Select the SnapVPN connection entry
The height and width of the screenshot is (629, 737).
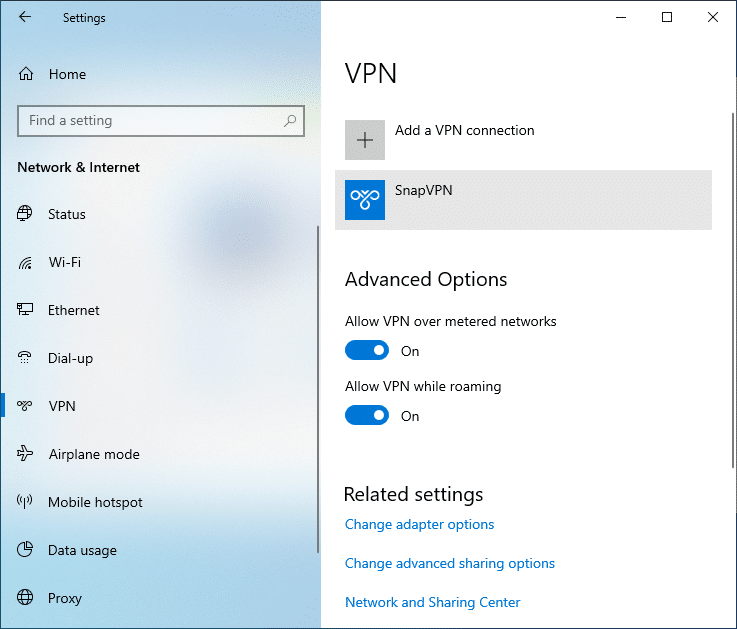click(523, 200)
